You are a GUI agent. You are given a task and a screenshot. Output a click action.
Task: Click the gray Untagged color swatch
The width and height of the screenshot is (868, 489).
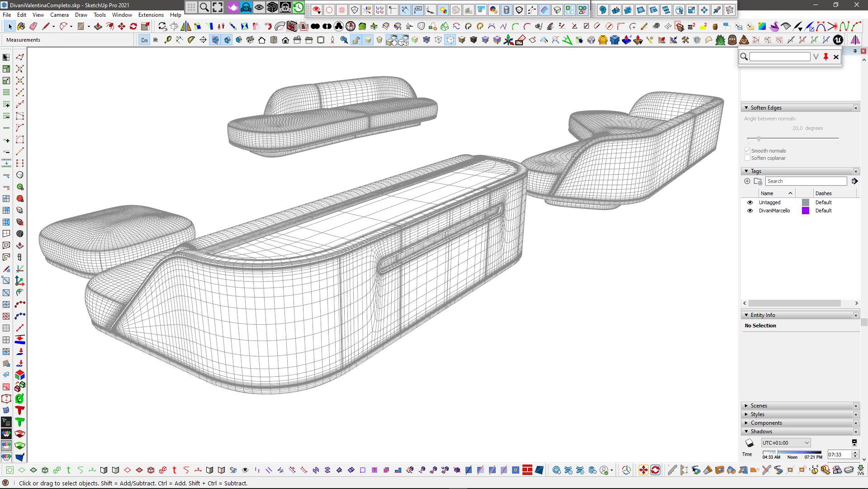805,202
